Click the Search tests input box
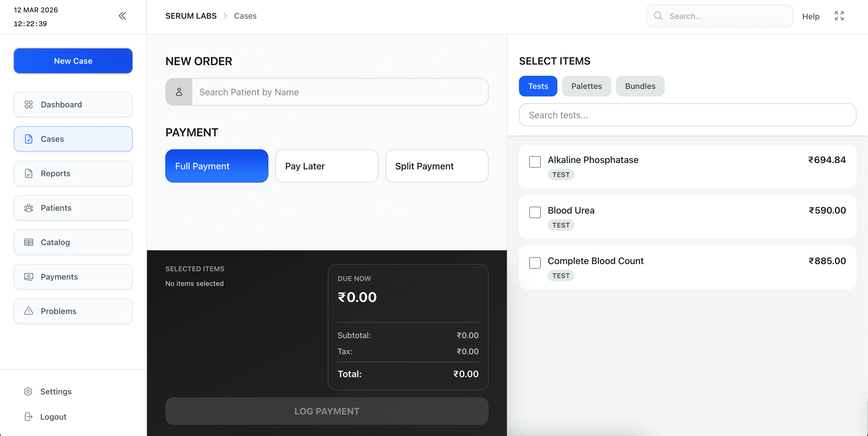Screen dimensions: 868x436 click(687, 115)
